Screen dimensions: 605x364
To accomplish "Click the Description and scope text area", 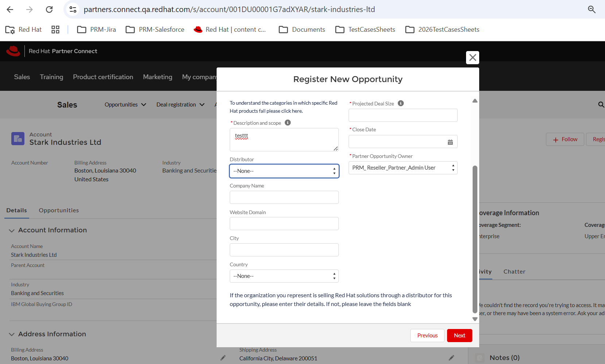I will [284, 140].
